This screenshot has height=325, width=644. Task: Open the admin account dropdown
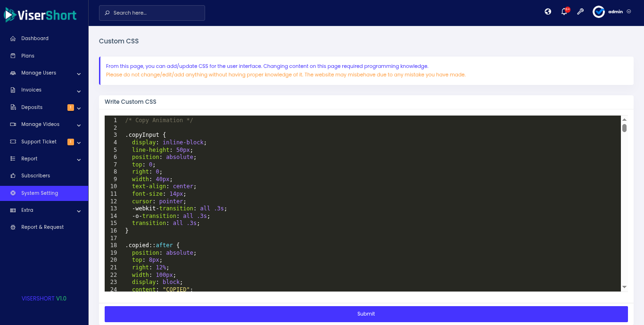(629, 12)
